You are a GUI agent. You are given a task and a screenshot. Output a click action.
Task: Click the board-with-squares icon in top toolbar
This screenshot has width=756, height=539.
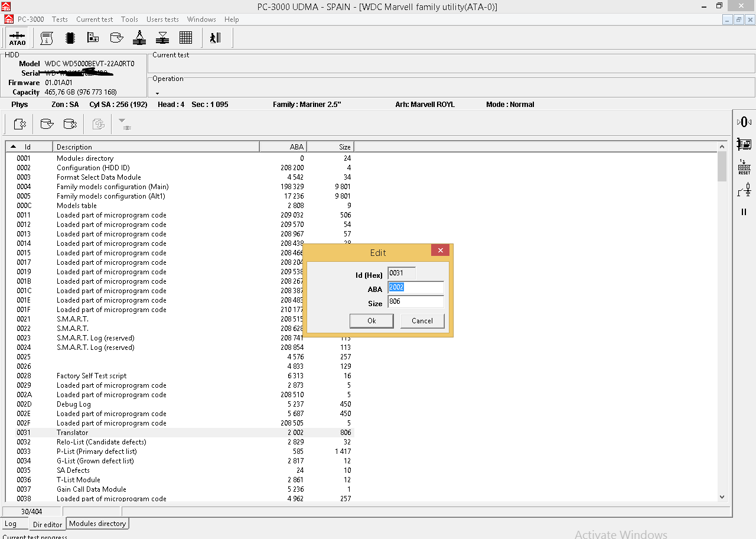click(x=93, y=38)
